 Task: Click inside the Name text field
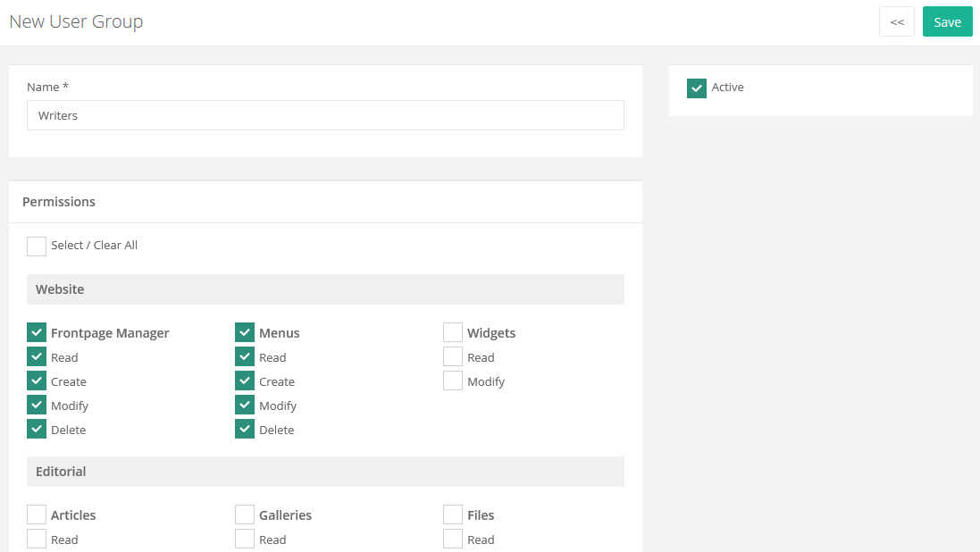point(325,115)
